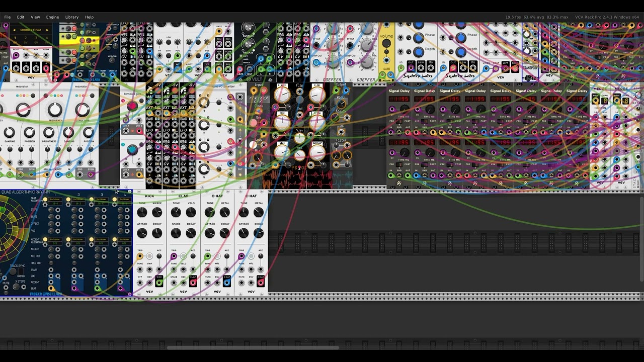Click the KICK module ATTACK knob
The width and height of the screenshot is (644, 362).
142,233
